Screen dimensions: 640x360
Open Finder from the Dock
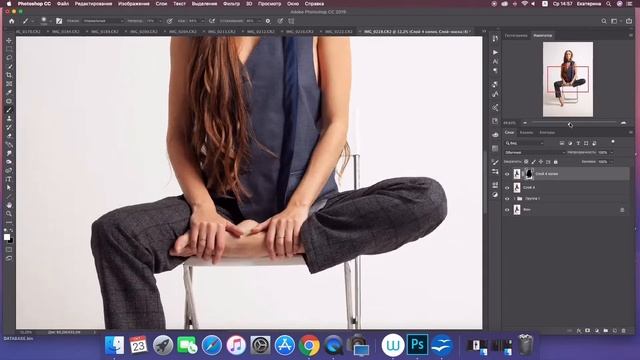point(115,345)
